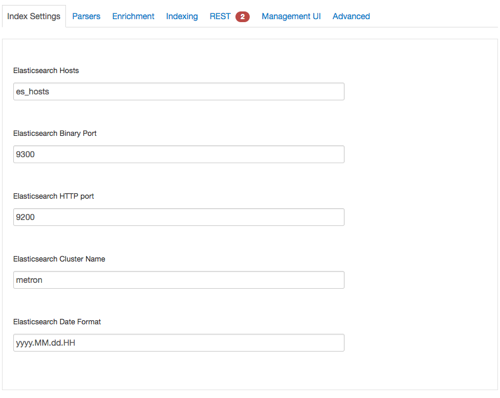Click the Elasticsearch HTTP port label
This screenshot has height=398, width=500.
pyautogui.click(x=54, y=196)
